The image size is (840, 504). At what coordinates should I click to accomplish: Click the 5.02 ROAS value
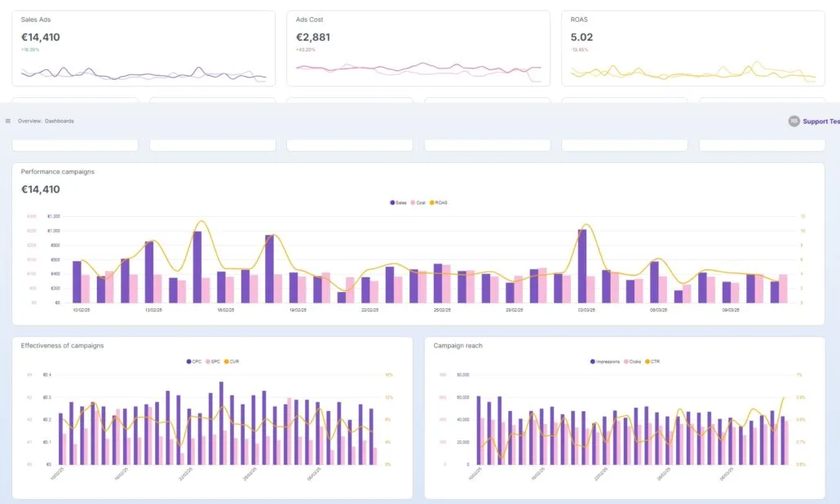tap(581, 38)
